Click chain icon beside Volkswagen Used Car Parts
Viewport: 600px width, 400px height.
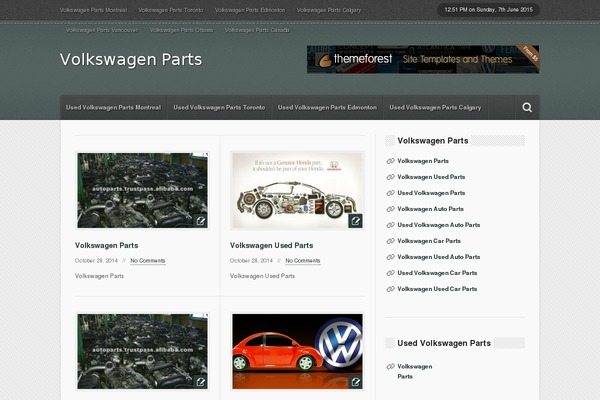tap(390, 289)
